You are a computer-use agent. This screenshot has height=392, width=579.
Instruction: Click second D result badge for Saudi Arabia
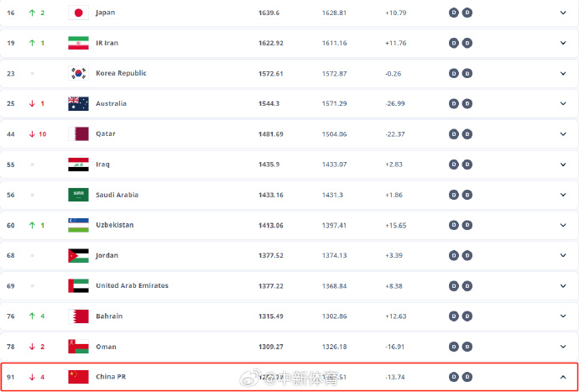coord(467,195)
